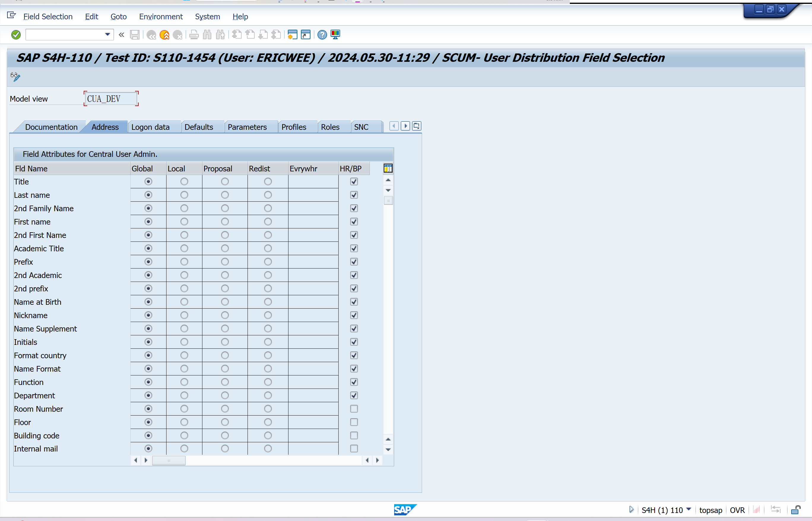Click the orange Exit arrow icon
The image size is (812, 521).
165,34
